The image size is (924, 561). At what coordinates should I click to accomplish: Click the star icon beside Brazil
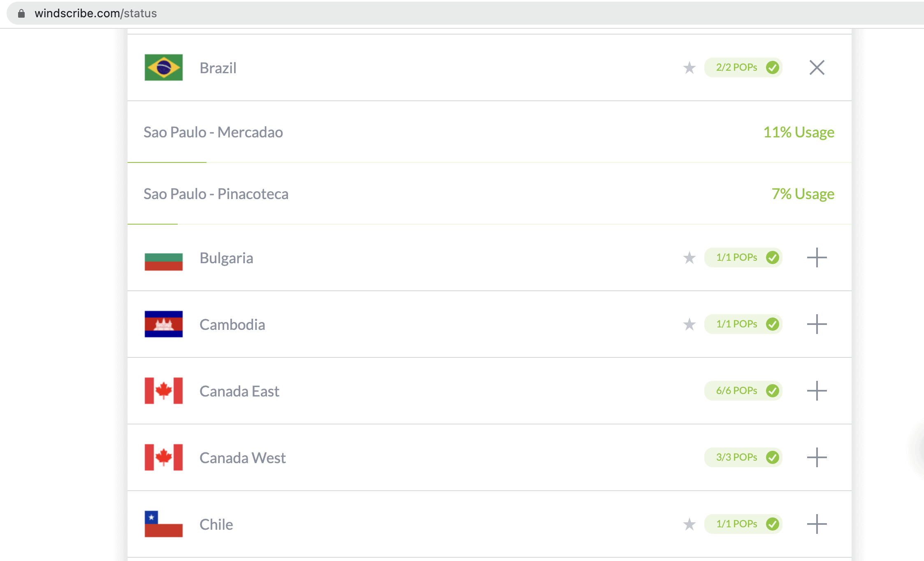(x=689, y=67)
